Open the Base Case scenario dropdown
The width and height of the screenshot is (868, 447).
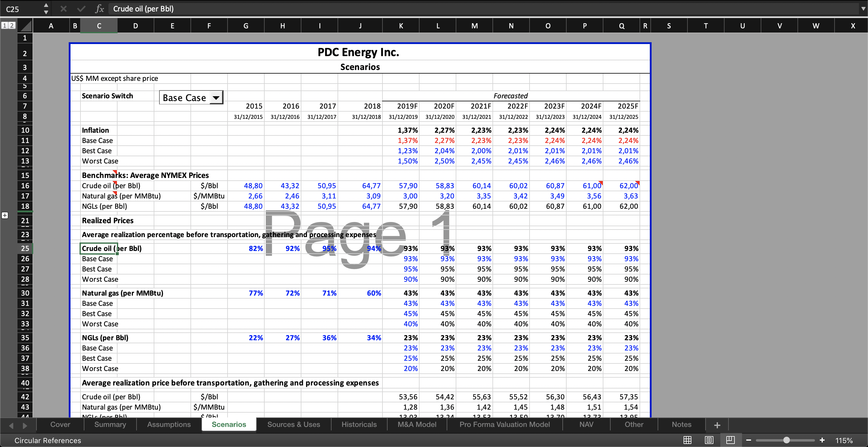[216, 98]
